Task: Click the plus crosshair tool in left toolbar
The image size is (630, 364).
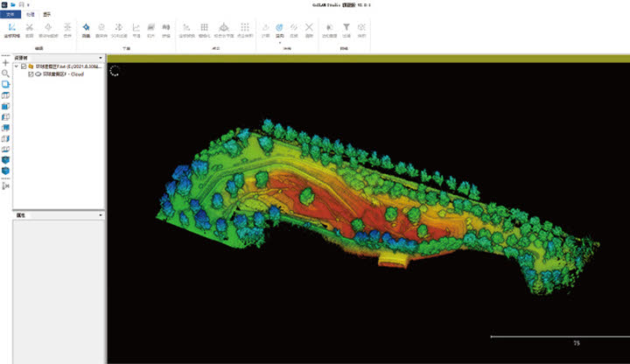Action: pyautogui.click(x=6, y=63)
